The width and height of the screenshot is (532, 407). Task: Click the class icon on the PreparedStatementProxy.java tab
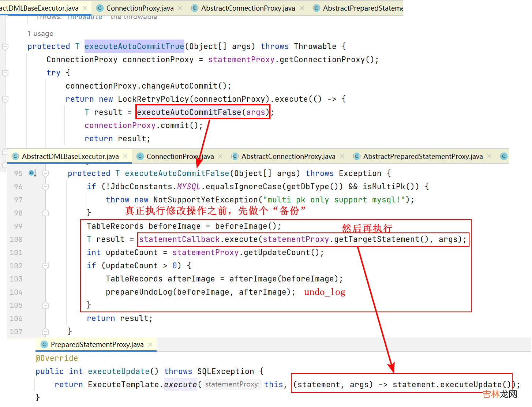point(44,344)
